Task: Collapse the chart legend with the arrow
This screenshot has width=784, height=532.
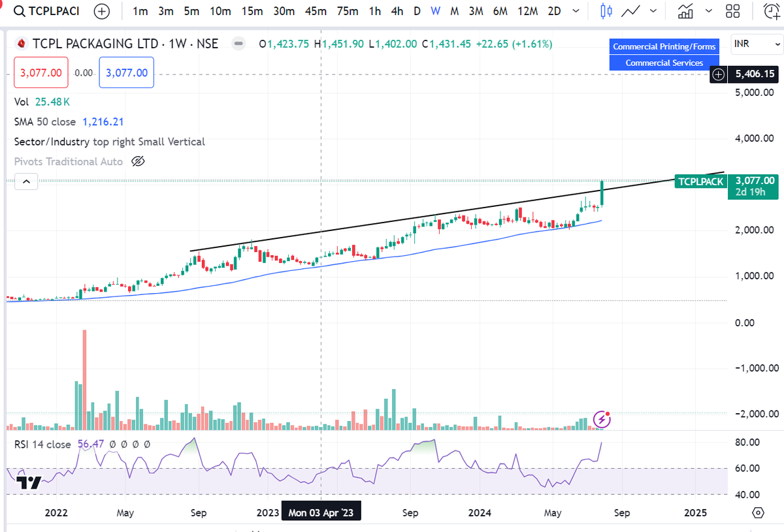Action: (x=26, y=181)
